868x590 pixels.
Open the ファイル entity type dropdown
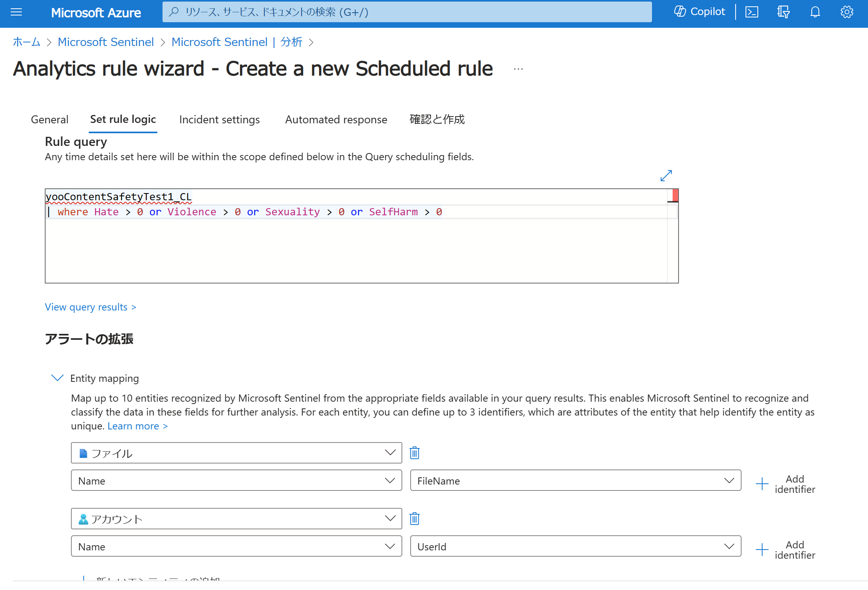[x=236, y=453]
